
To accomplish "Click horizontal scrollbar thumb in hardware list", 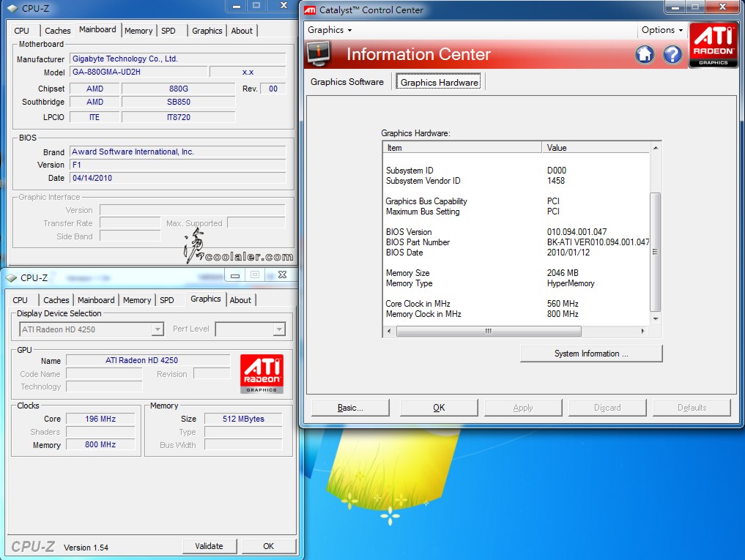I will point(489,331).
